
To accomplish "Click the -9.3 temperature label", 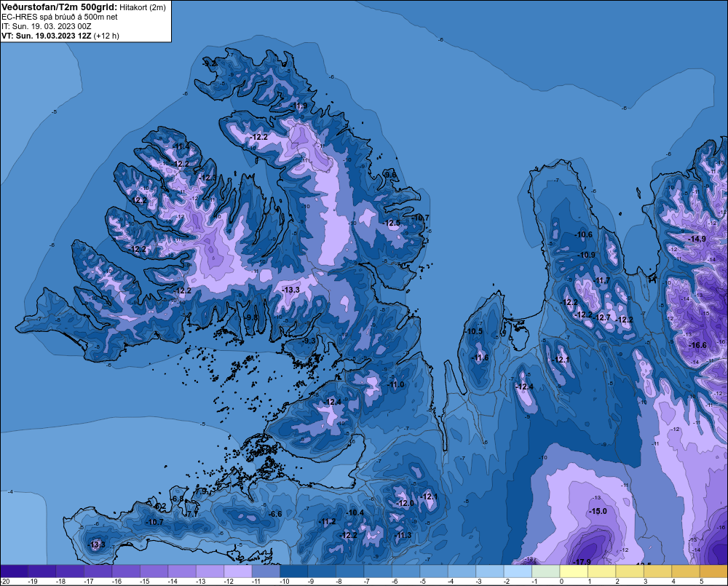I will click(309, 341).
